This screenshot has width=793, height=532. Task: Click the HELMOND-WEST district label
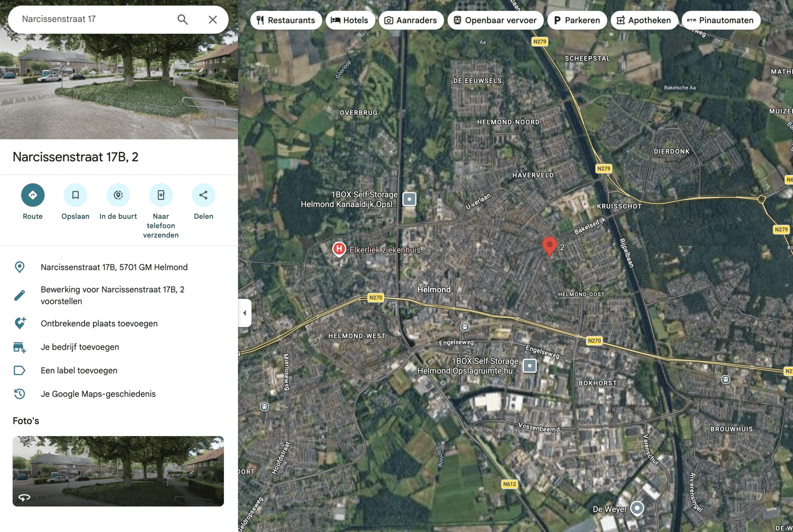click(357, 336)
